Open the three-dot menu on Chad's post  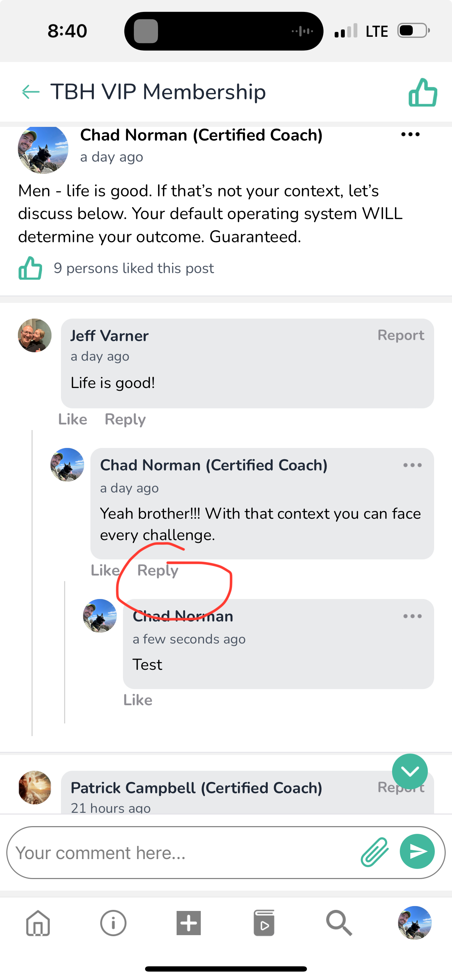tap(411, 134)
